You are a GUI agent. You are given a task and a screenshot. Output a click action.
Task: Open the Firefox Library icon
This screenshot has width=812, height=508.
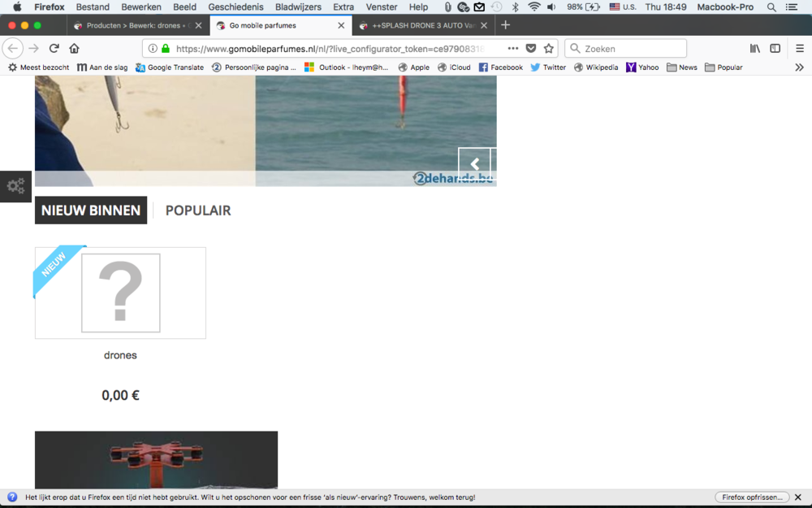pos(754,48)
